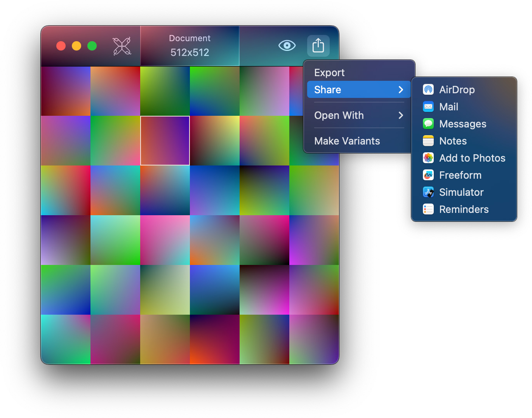Choose AirDrop from the share submenu

coord(457,90)
